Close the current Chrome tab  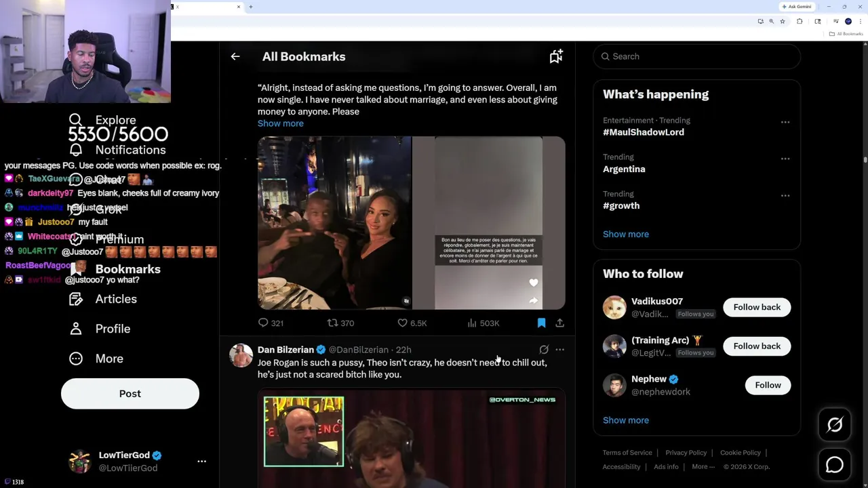coord(239,7)
